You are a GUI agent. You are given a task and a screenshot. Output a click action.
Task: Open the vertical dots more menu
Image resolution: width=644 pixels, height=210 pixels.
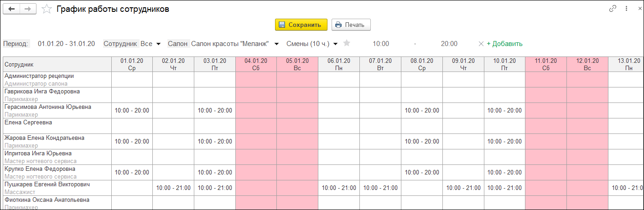click(626, 9)
